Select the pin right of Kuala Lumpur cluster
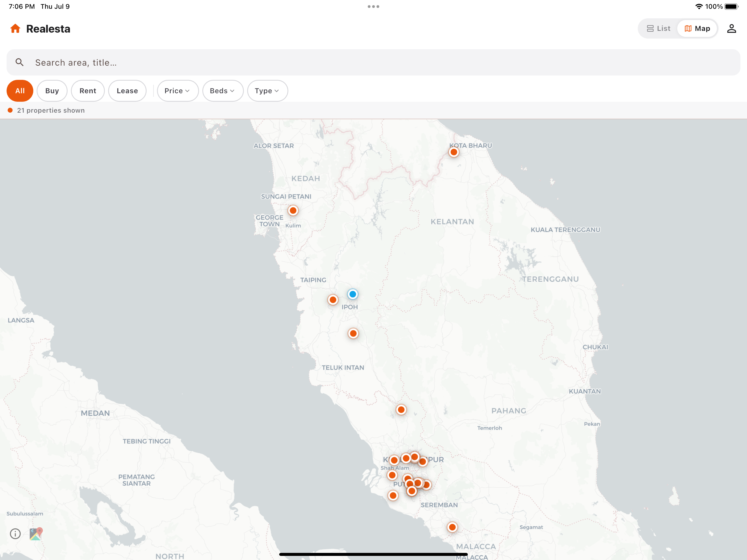 coord(422,462)
